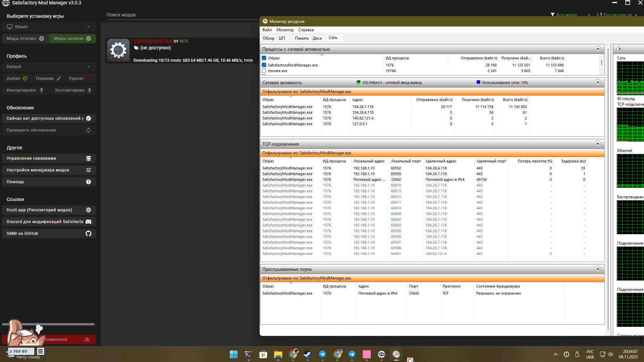The width and height of the screenshot is (644, 362).
Task: Open the Монитор menu
Action: 285,30
